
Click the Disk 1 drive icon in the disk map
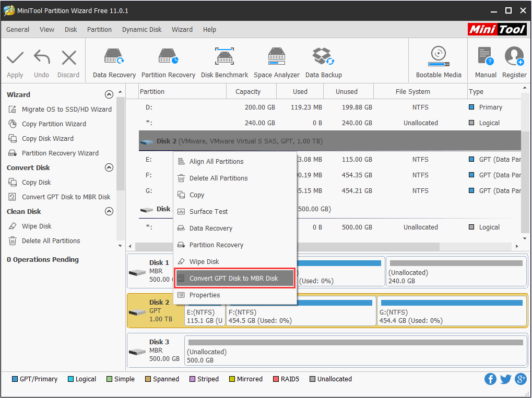(x=137, y=272)
